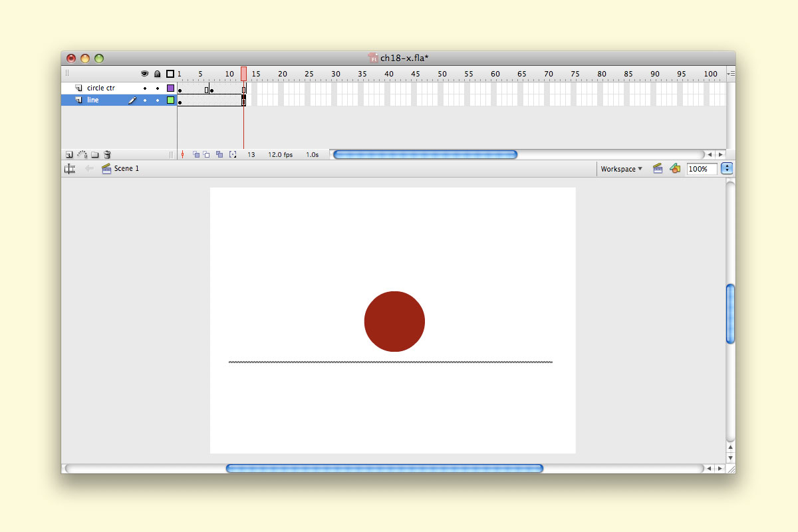The image size is (798, 532).
Task: Open the Edit Scene clapboard menu
Action: pos(658,169)
